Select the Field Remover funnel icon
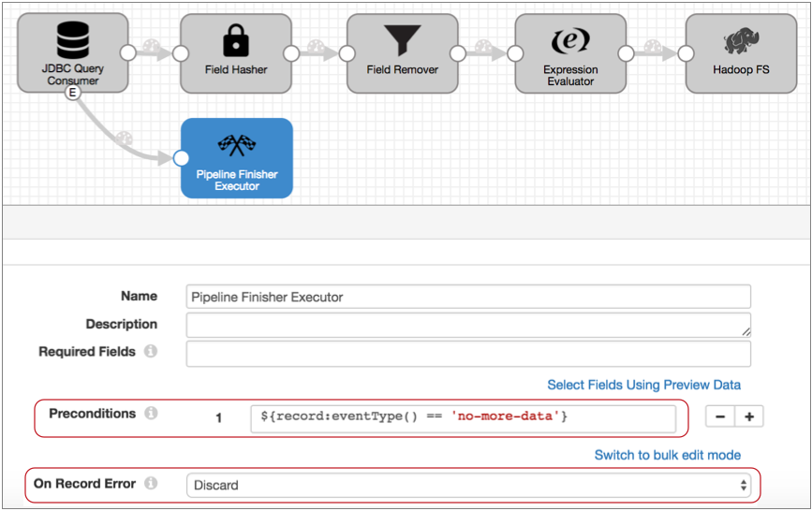 click(x=403, y=41)
